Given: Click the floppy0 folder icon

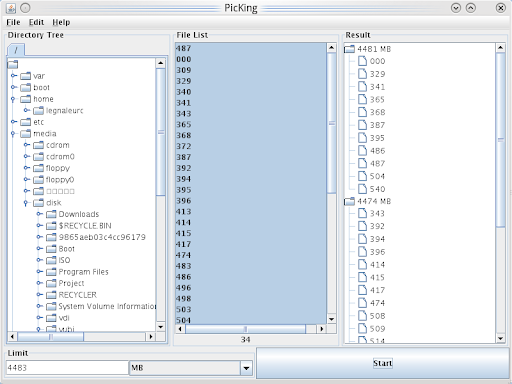Looking at the screenshot, I should (x=38, y=180).
